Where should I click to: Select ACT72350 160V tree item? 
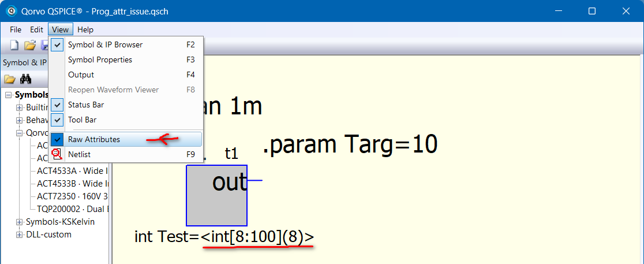[72, 196]
